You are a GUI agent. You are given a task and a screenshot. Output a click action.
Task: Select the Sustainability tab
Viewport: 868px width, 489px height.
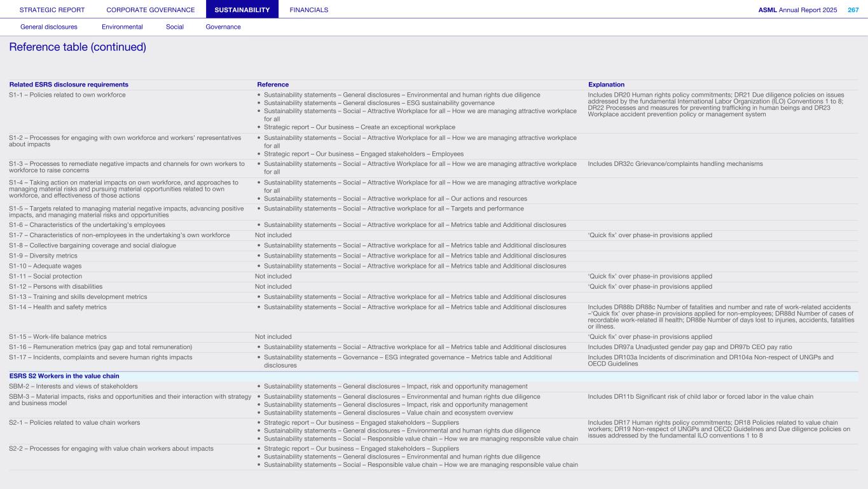(x=242, y=10)
